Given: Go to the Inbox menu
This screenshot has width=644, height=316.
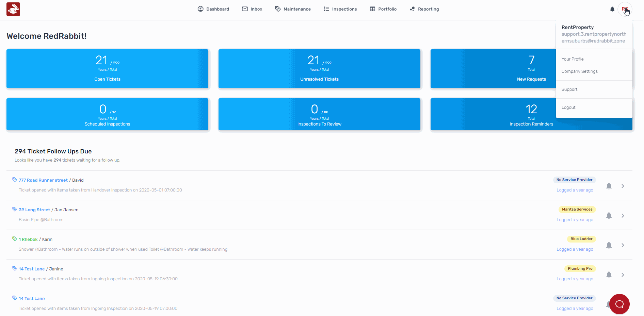Looking at the screenshot, I should [252, 9].
